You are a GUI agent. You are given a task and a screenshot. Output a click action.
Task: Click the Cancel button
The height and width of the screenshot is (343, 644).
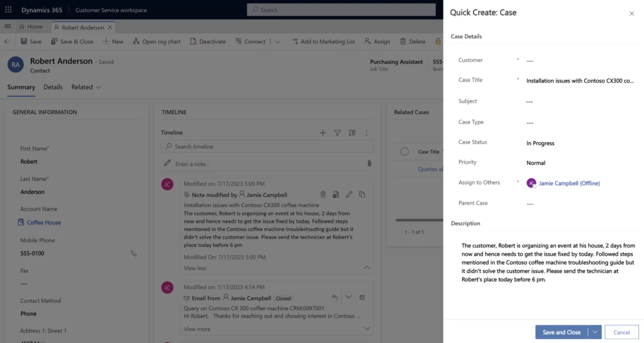tap(621, 332)
